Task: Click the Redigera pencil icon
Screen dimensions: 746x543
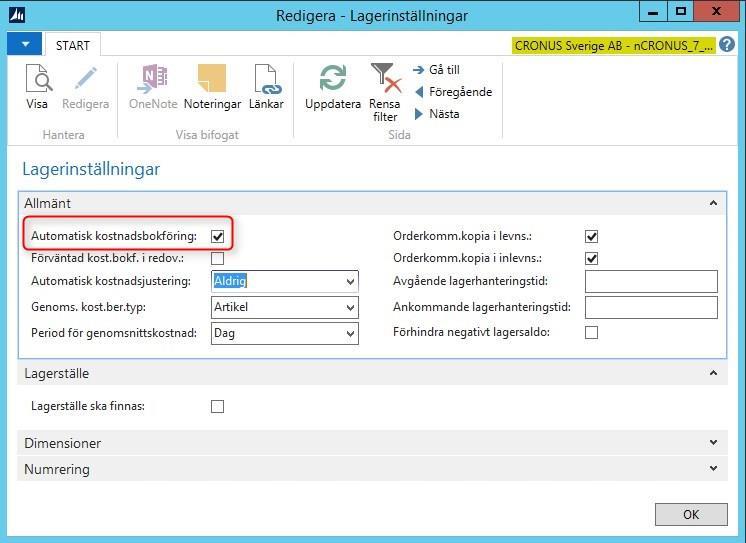Action: (x=86, y=79)
